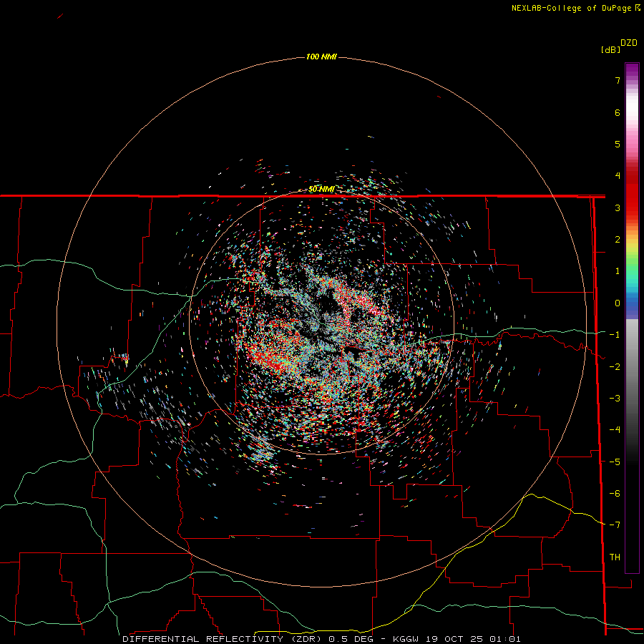Click the -5 value on the color scale
Screen dimensions: 644x644
pos(615,462)
